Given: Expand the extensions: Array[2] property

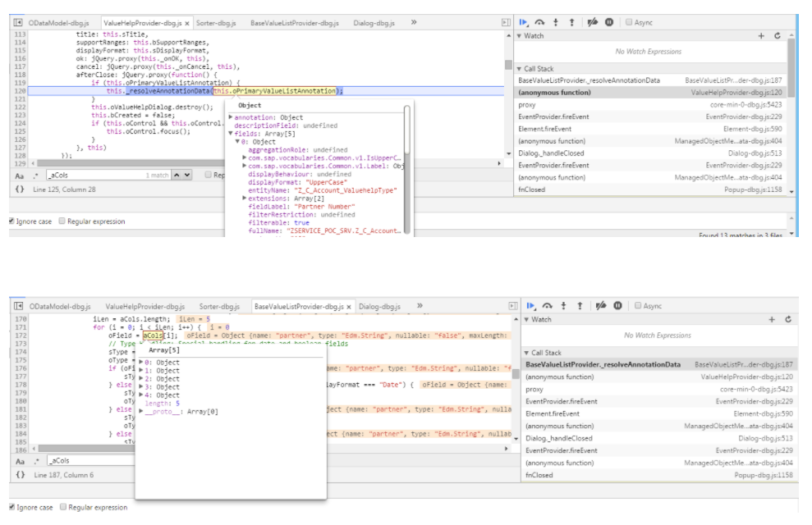Looking at the screenshot, I should coord(245,199).
